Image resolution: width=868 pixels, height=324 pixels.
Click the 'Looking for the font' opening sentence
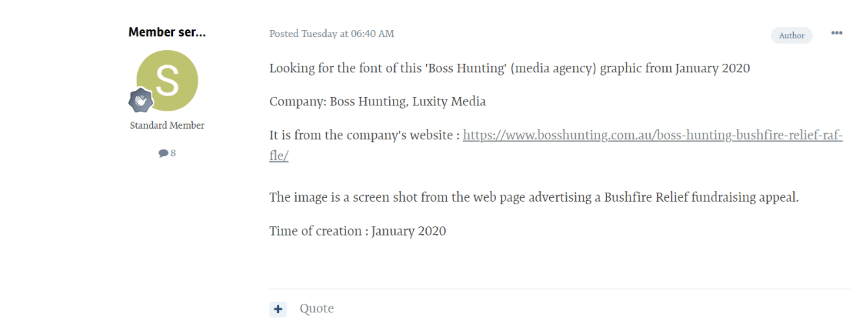509,68
